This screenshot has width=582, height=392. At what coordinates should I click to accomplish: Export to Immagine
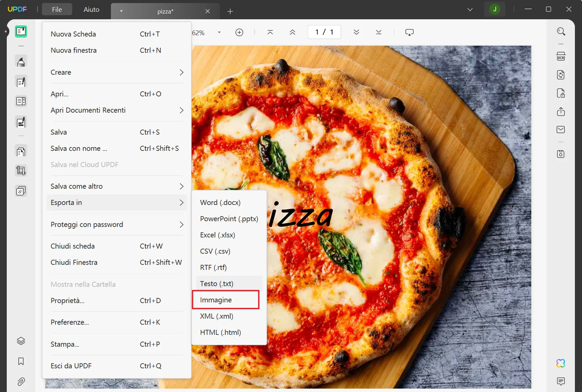[226, 300]
